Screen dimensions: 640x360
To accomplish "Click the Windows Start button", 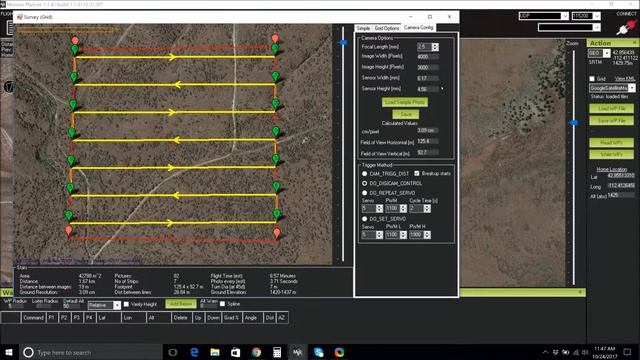I will coord(9,352).
